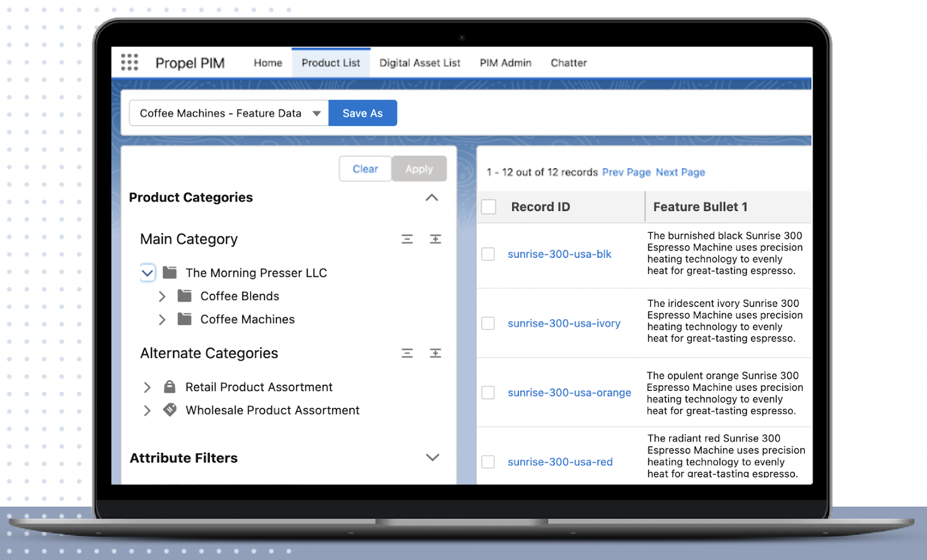Click the Feature Bullet 1 column header
Viewport: 927px width, 560px height.
(x=700, y=207)
